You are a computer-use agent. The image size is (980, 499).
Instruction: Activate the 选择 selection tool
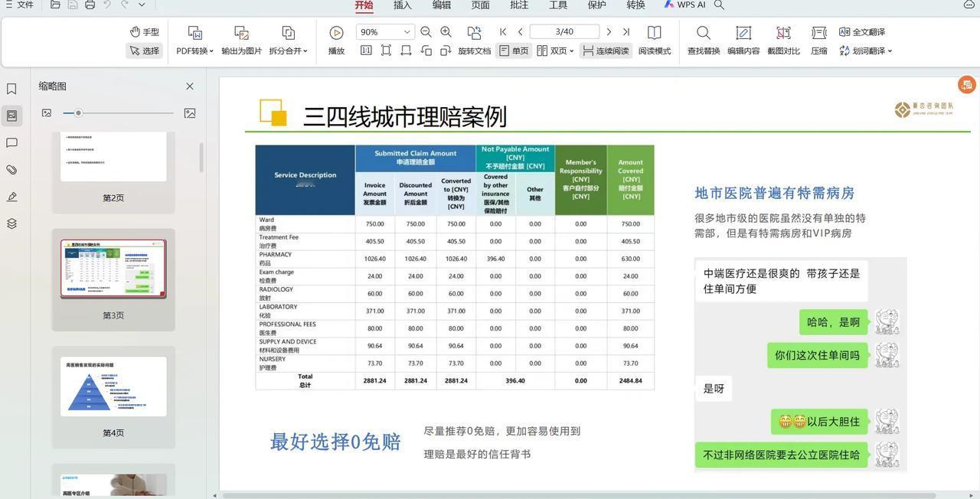click(x=144, y=51)
